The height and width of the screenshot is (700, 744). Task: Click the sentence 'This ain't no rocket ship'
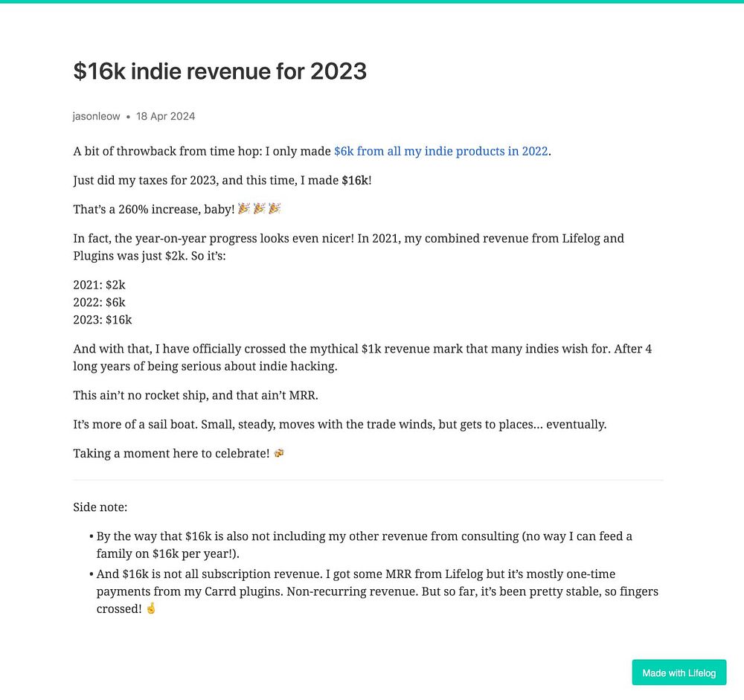pos(195,395)
